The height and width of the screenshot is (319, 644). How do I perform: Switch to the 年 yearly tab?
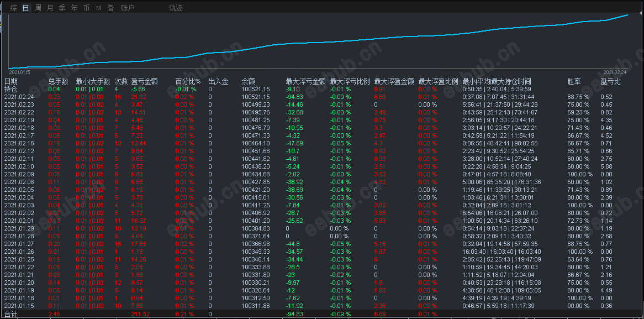pos(75,8)
